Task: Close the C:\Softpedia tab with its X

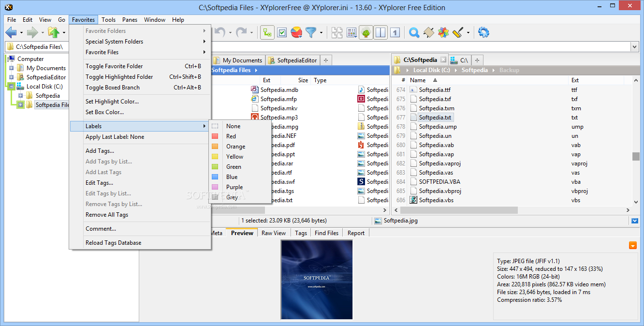Action: tap(443, 60)
